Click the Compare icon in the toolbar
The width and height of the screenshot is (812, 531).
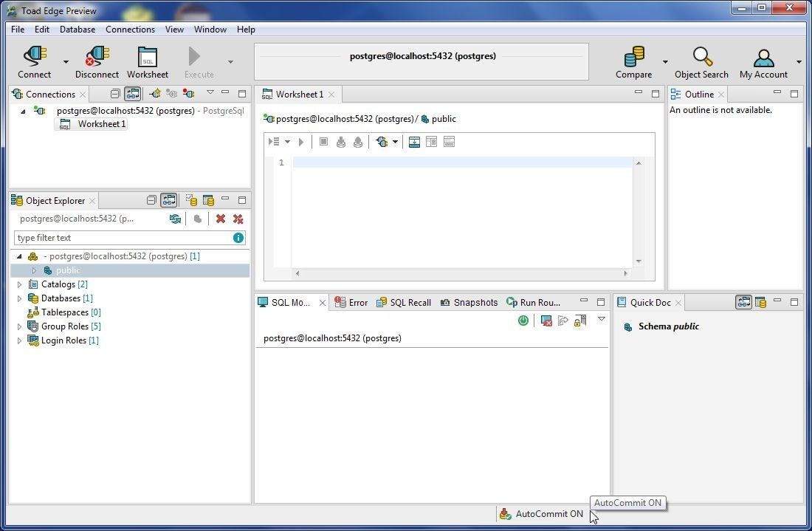[633, 59]
